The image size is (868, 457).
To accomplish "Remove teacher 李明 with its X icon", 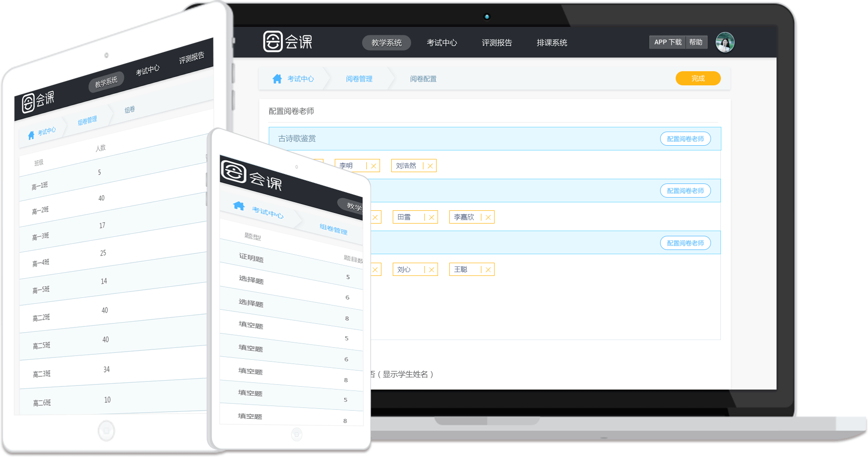I will (373, 166).
